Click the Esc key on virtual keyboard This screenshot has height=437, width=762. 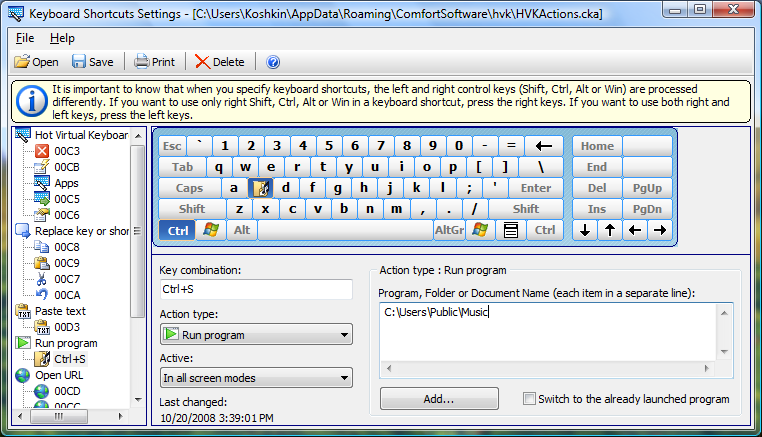tap(172, 146)
